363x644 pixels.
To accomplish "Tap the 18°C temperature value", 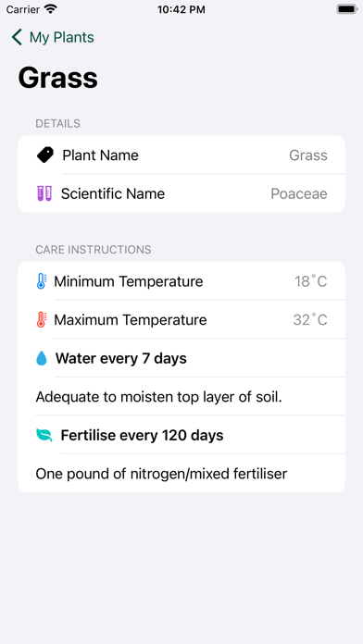I will click(311, 281).
